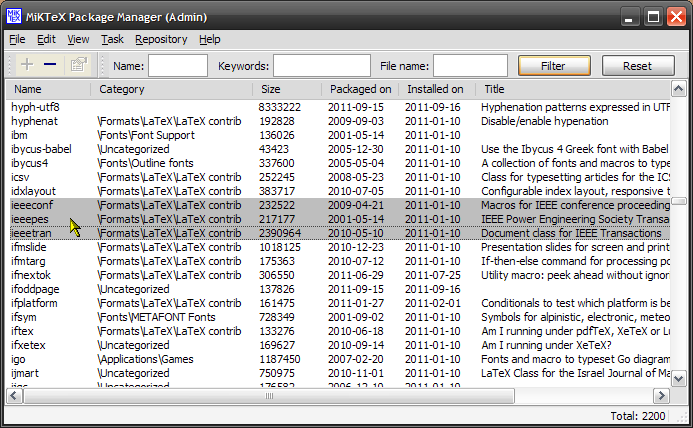Sort by the Name column header
This screenshot has height=428, width=693.
49,89
